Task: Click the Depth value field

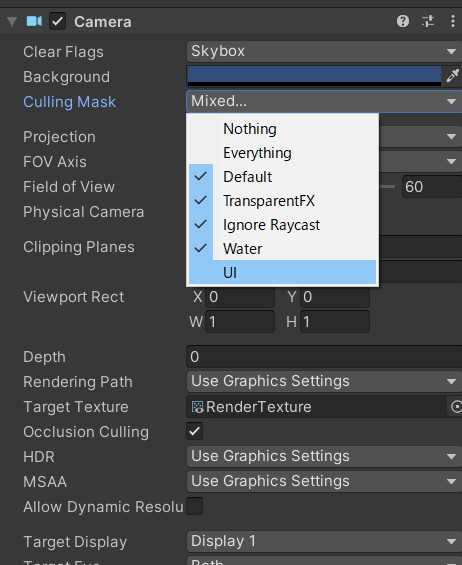Action: click(324, 356)
